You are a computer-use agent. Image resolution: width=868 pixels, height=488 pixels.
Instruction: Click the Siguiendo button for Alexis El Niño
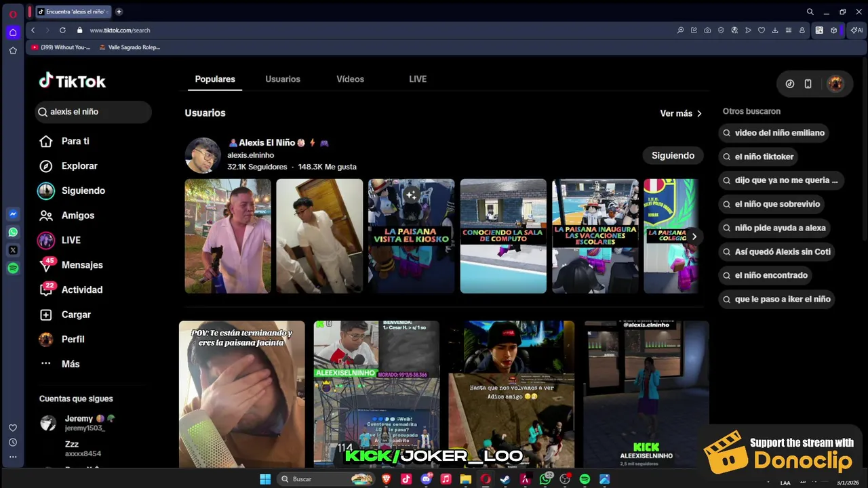coord(673,155)
